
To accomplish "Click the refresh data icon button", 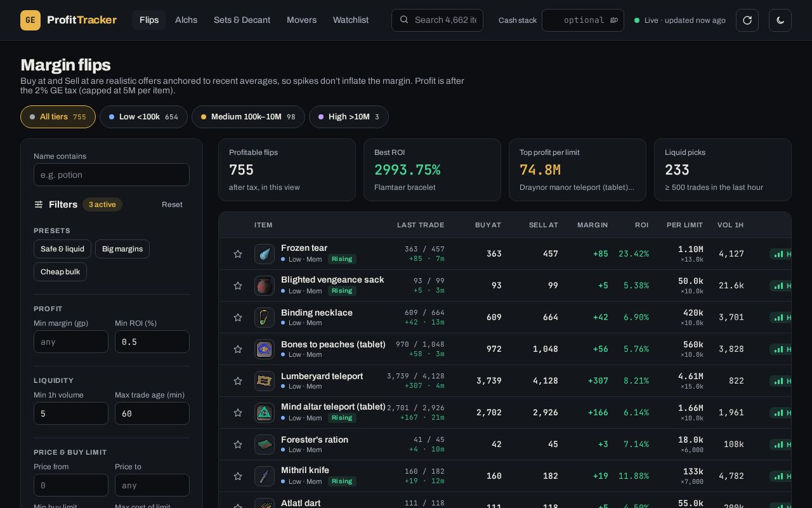I will coord(747,20).
